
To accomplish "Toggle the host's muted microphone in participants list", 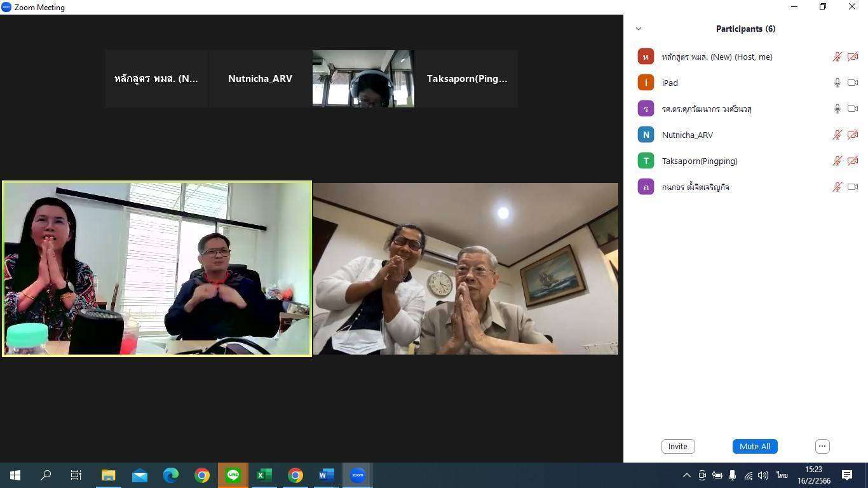I will click(x=837, y=57).
